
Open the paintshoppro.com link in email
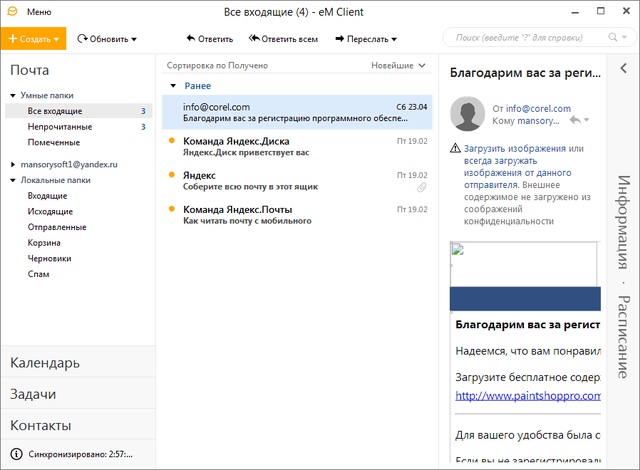[528, 395]
